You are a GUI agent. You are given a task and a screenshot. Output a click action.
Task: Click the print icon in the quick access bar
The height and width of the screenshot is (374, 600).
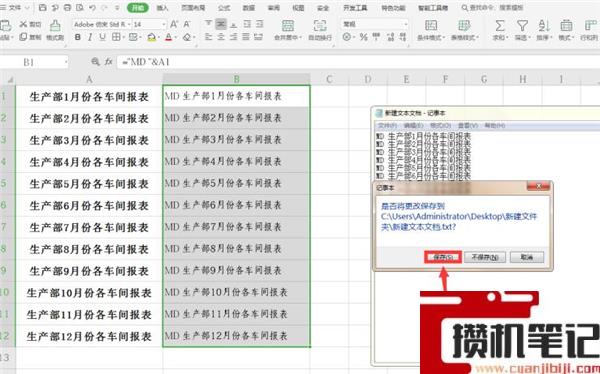(67, 8)
